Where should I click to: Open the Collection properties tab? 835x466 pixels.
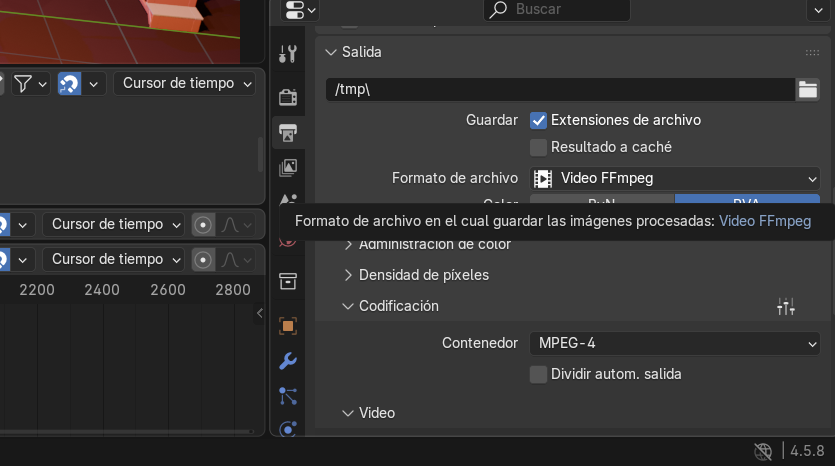point(288,281)
